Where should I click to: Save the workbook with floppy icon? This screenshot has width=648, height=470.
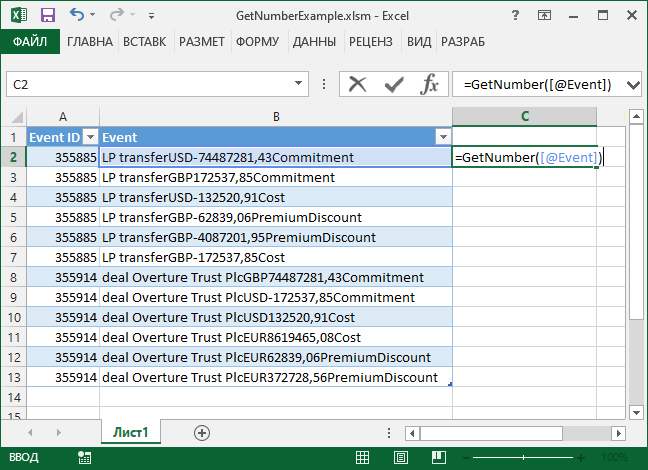pyautogui.click(x=48, y=16)
